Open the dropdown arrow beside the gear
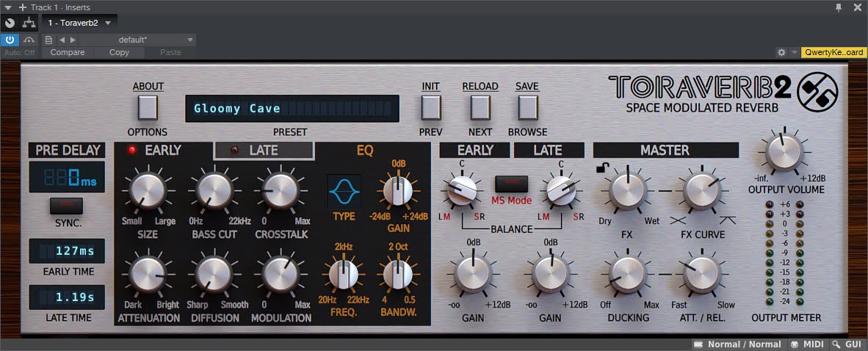This screenshot has height=351, width=868. (x=794, y=52)
